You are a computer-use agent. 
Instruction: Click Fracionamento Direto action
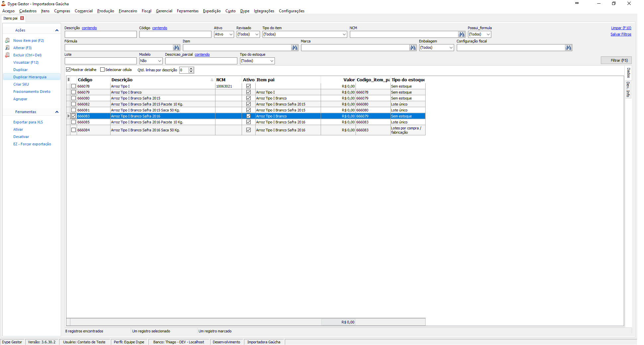pos(32,92)
